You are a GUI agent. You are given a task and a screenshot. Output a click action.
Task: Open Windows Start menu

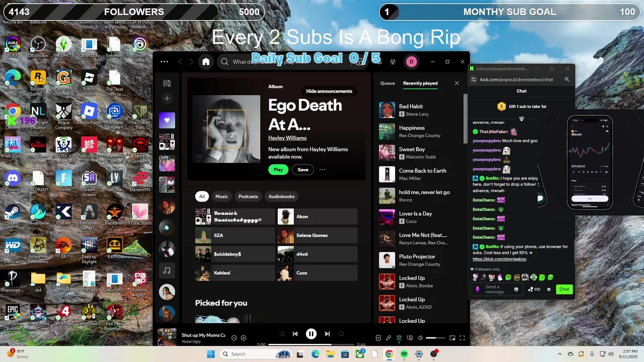211,354
